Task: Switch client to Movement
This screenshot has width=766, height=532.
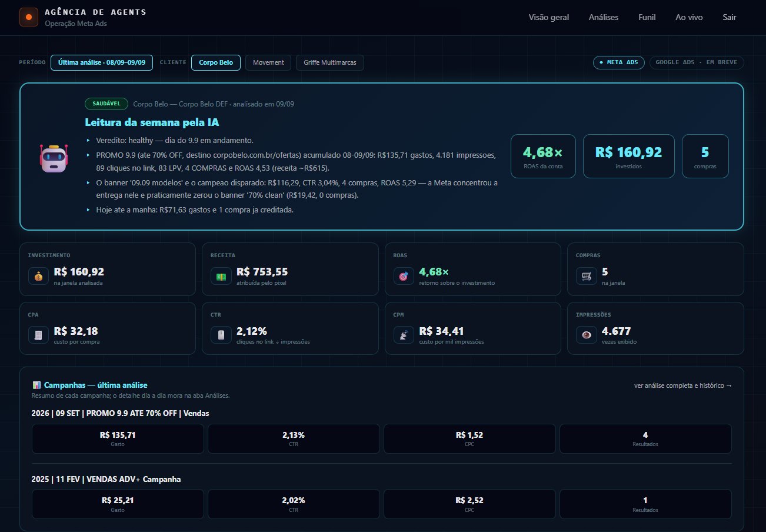Action: (268, 62)
